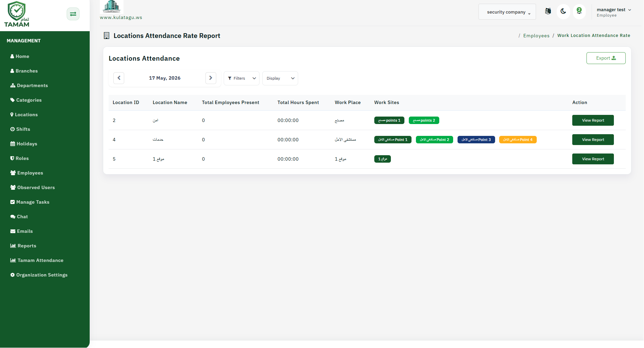Go to the next date with the right chevron
Screen dimensions: 644x348
[x=211, y=78]
